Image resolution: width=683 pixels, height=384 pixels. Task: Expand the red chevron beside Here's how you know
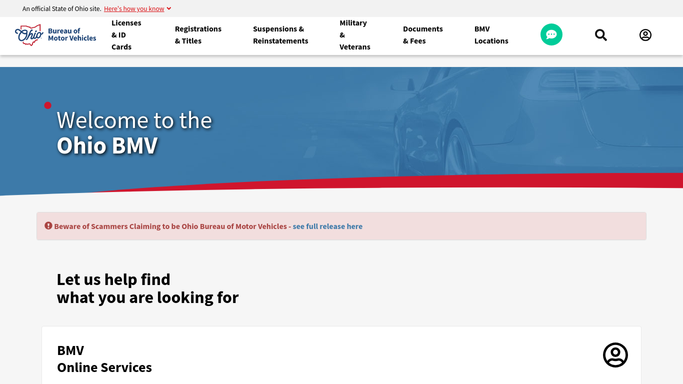169,8
